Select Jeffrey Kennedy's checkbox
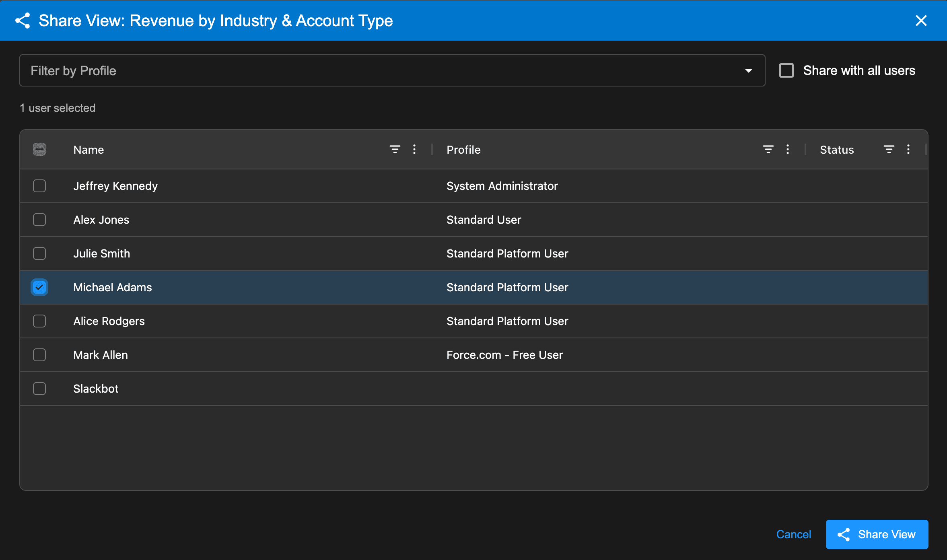Viewport: 947px width, 560px height. pos(39,186)
